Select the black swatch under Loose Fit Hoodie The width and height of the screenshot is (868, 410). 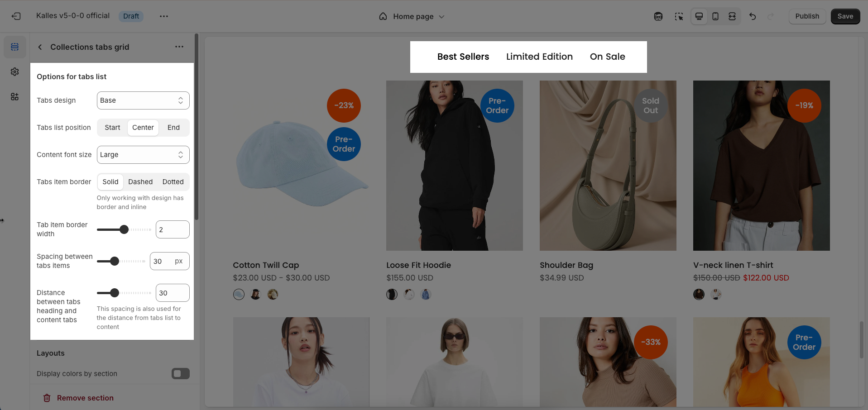(x=392, y=295)
